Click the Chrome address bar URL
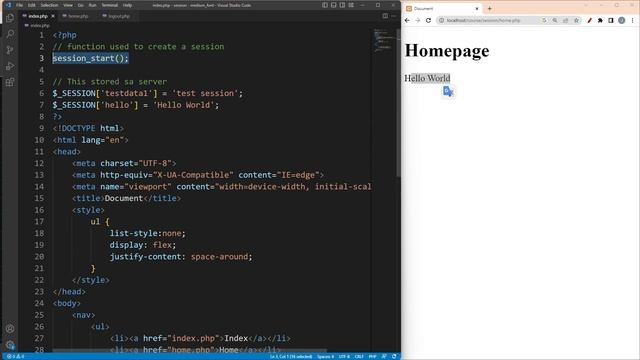 pyautogui.click(x=483, y=20)
